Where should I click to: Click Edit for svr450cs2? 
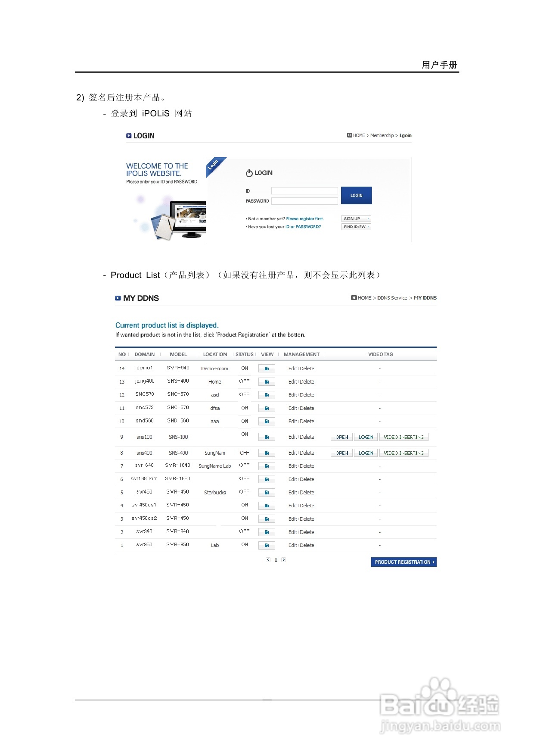[293, 519]
